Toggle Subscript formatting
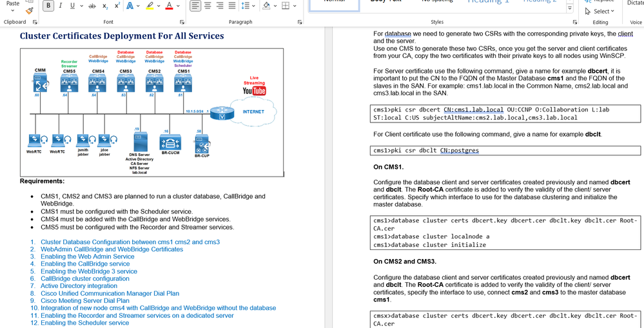The image size is (644, 328). pyautogui.click(x=105, y=6)
